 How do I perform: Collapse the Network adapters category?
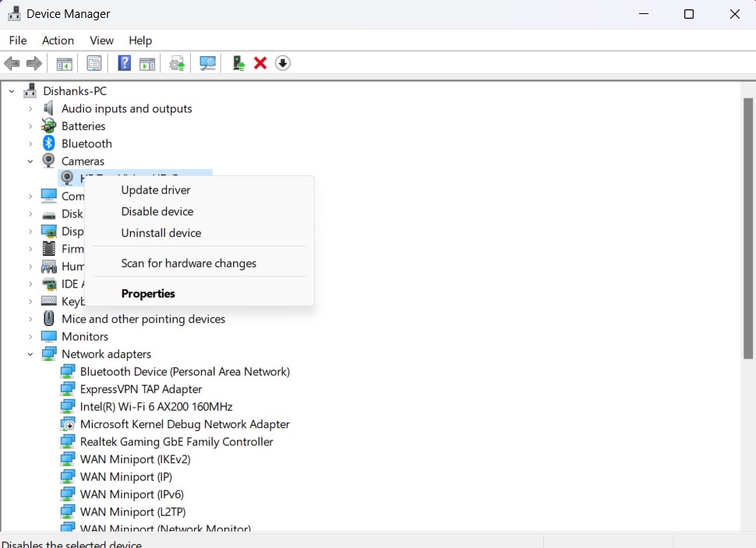point(30,354)
